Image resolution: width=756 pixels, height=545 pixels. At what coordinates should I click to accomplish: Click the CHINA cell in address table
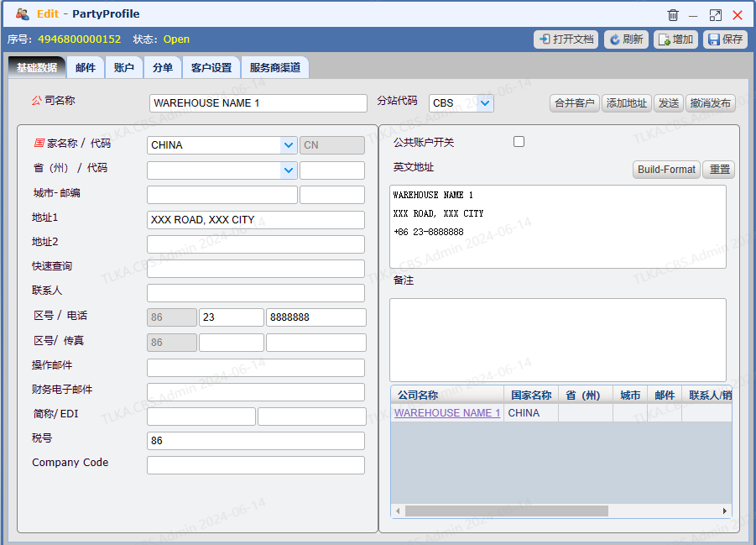531,413
